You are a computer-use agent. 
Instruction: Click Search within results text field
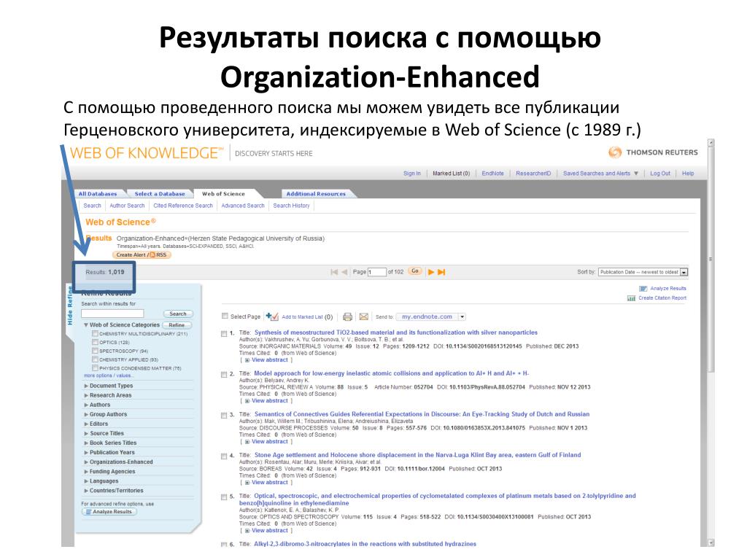112,314
